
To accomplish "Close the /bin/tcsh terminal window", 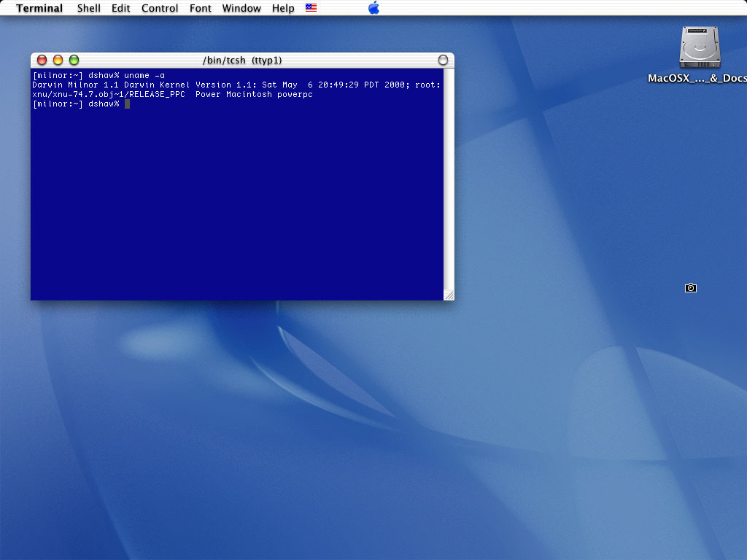I will (42, 60).
